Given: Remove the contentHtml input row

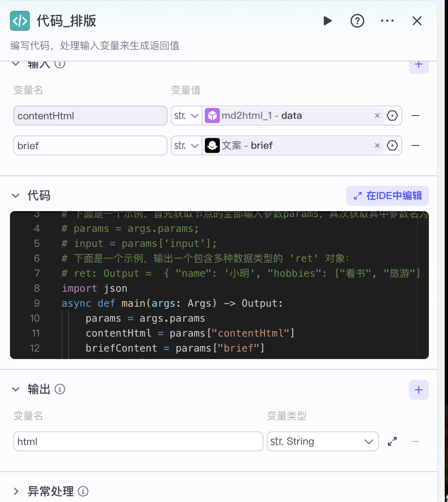Looking at the screenshot, I should [x=416, y=116].
